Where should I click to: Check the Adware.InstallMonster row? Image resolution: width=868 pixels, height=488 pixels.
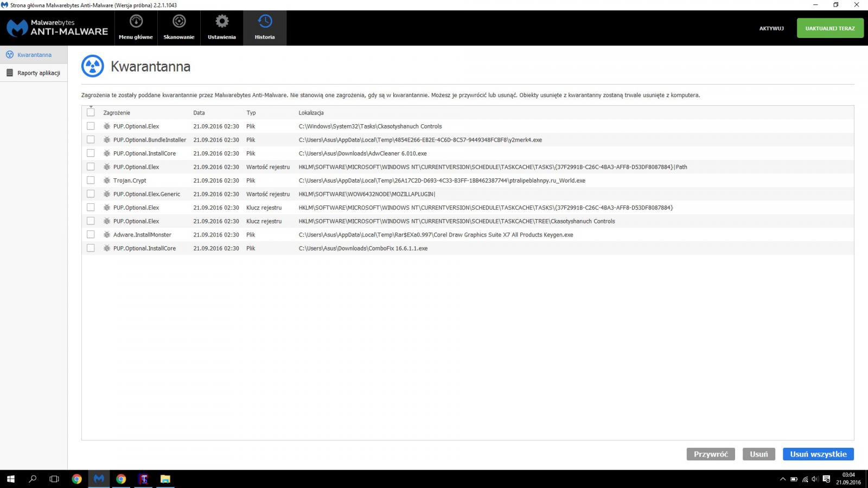tap(91, 235)
